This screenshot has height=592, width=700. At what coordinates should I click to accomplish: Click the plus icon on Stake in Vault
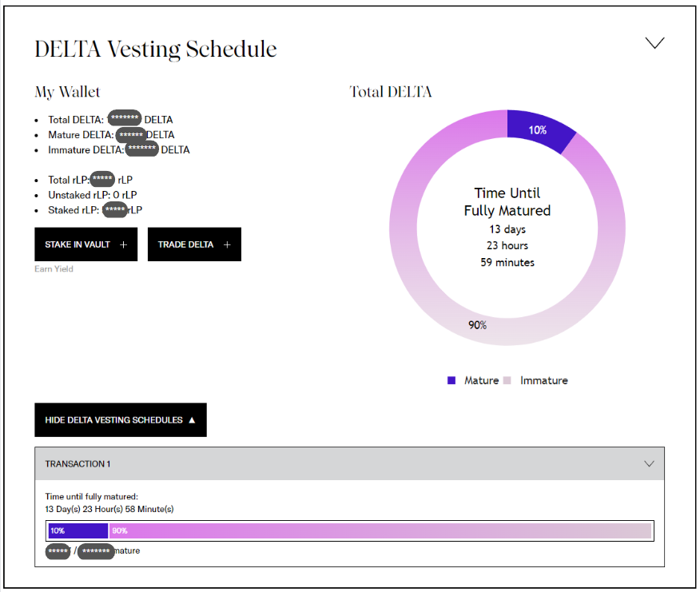123,244
